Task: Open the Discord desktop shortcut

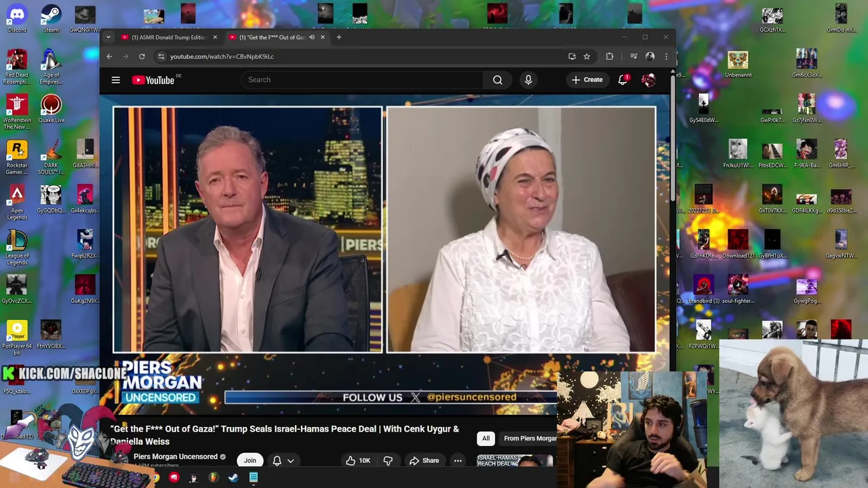Action: click(17, 18)
